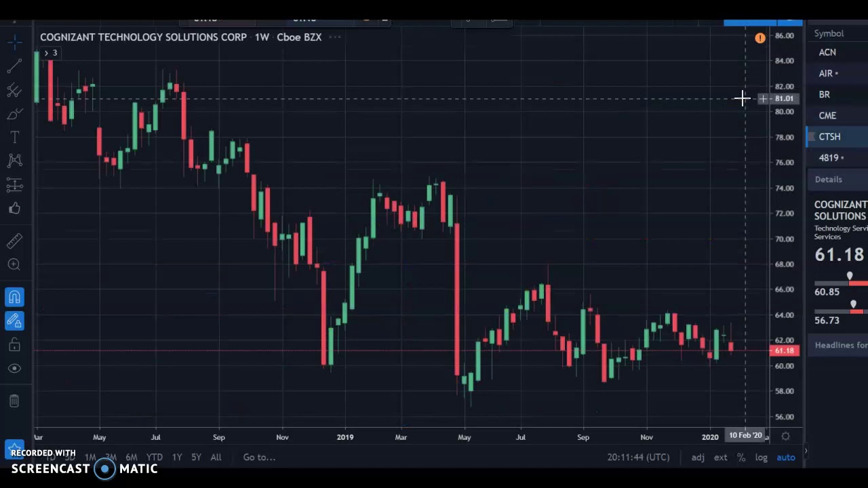This screenshot has height=488, width=868.
Task: Select 4819 in the watchlist
Action: (x=837, y=157)
